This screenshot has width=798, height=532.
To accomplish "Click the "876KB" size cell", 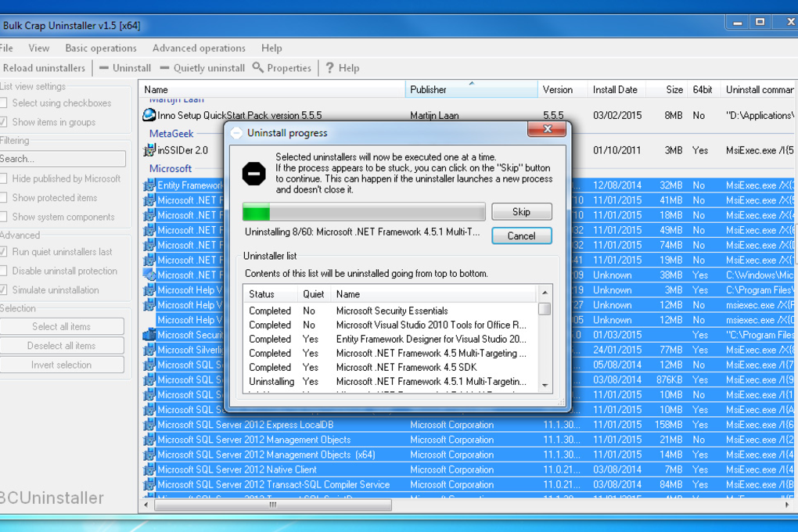I will coord(670,379).
